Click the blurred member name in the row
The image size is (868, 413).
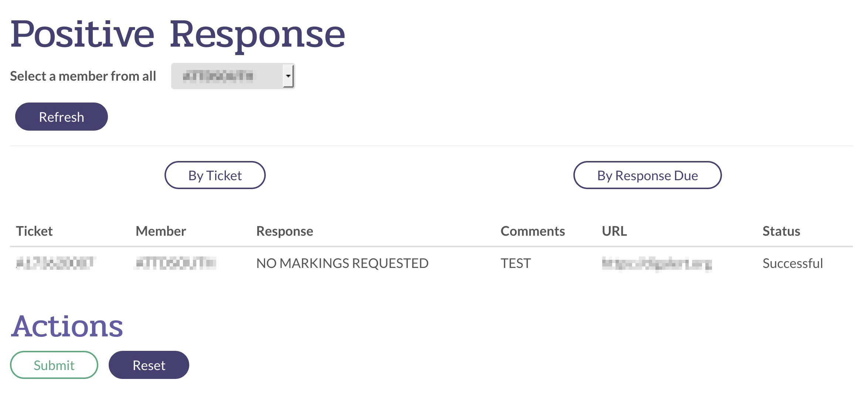tap(176, 263)
